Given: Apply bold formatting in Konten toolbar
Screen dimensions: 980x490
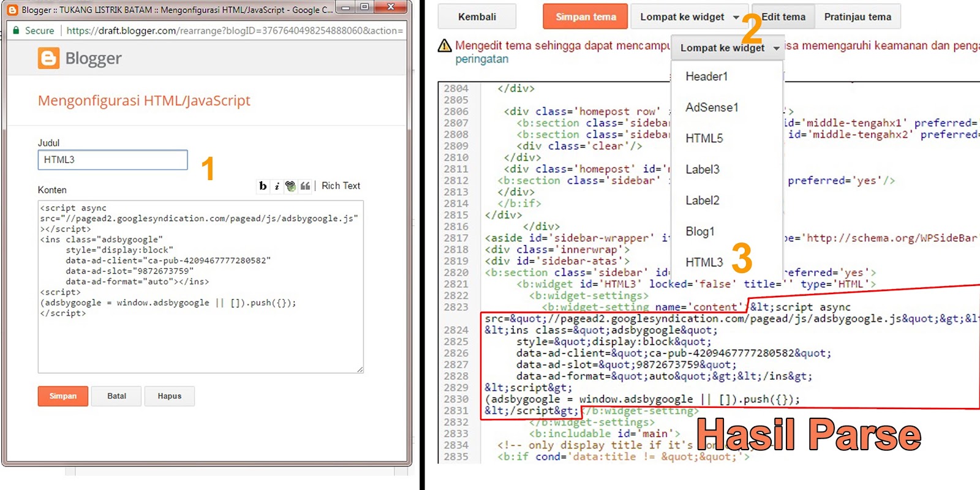Looking at the screenshot, I should pyautogui.click(x=263, y=186).
